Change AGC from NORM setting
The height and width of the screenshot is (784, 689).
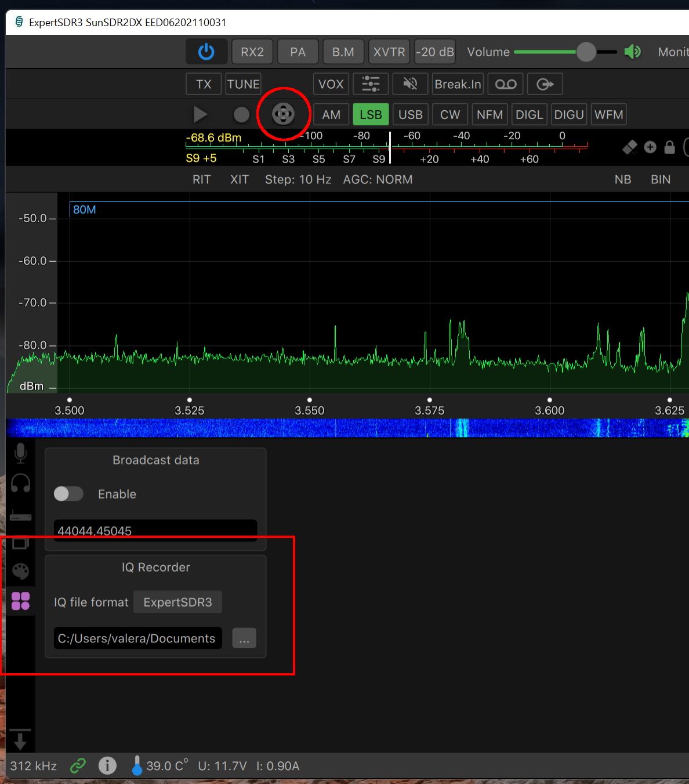coord(378,179)
